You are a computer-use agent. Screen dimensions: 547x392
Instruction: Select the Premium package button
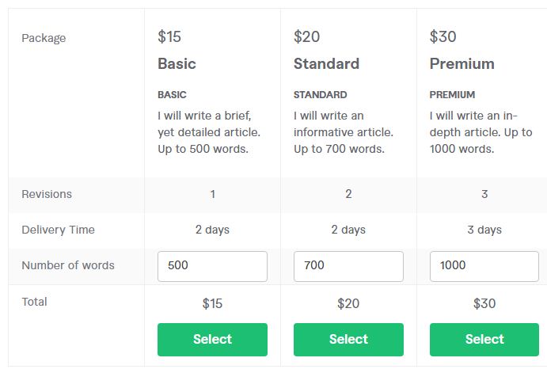pos(484,340)
